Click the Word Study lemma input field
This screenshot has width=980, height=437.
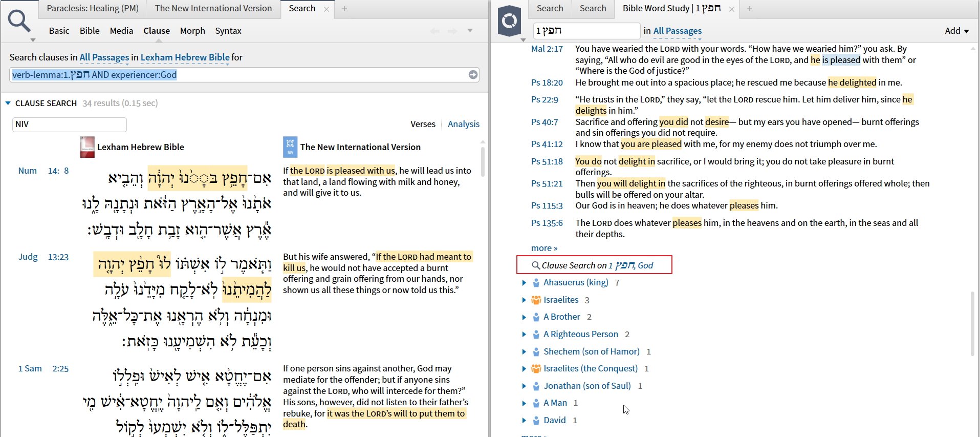(586, 31)
